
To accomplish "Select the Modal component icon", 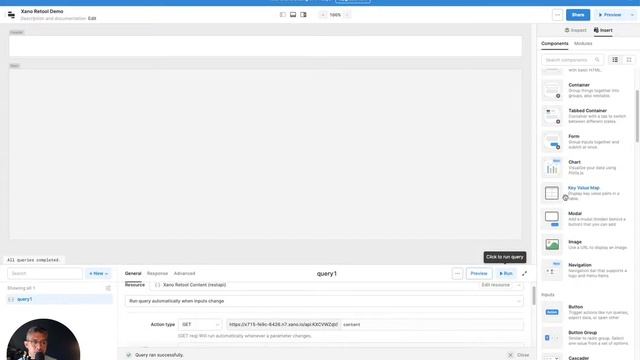I will [552, 219].
